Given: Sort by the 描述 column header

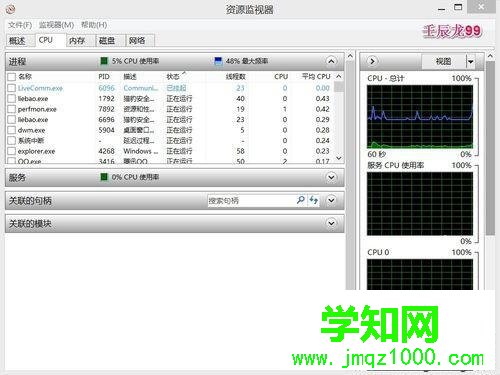Looking at the screenshot, I should point(130,77).
